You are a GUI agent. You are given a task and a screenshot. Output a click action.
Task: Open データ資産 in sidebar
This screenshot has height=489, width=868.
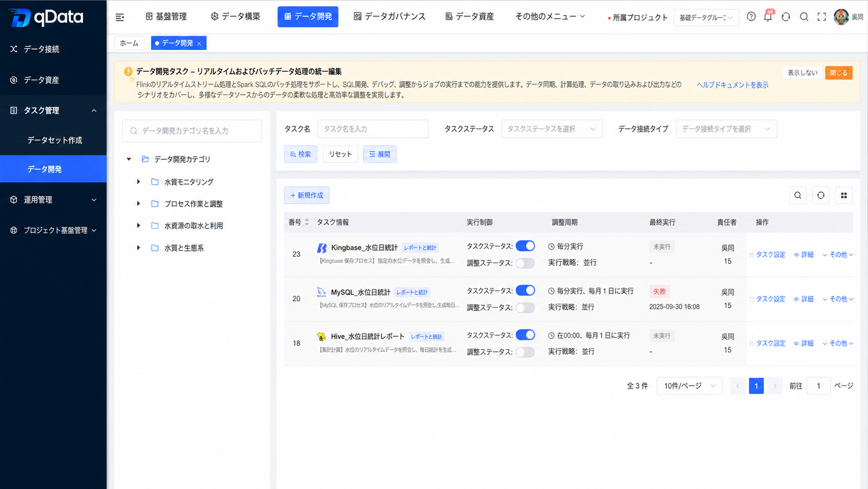(x=53, y=80)
